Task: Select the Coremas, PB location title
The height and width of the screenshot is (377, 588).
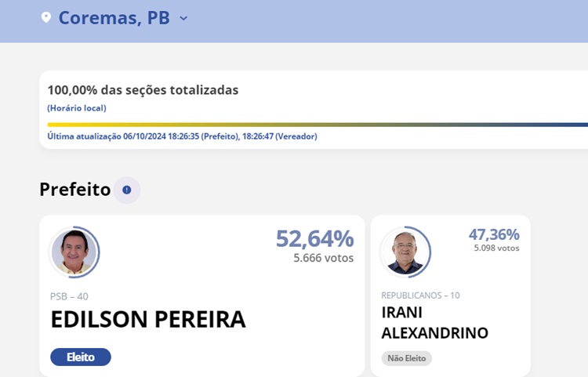Action: (114, 18)
